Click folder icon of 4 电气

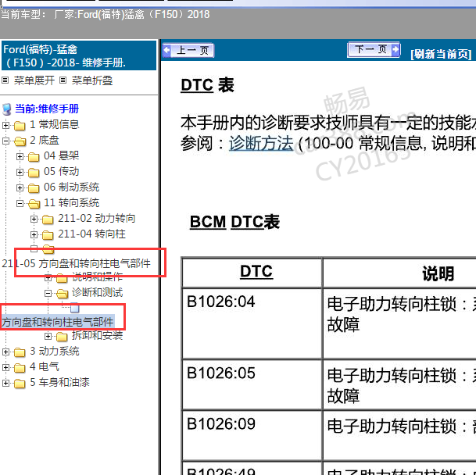point(20,368)
